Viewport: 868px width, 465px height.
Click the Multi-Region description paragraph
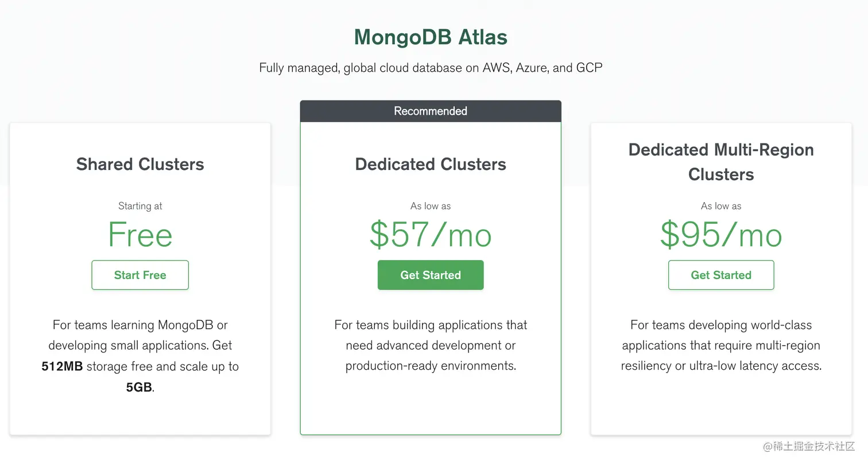[x=721, y=346]
